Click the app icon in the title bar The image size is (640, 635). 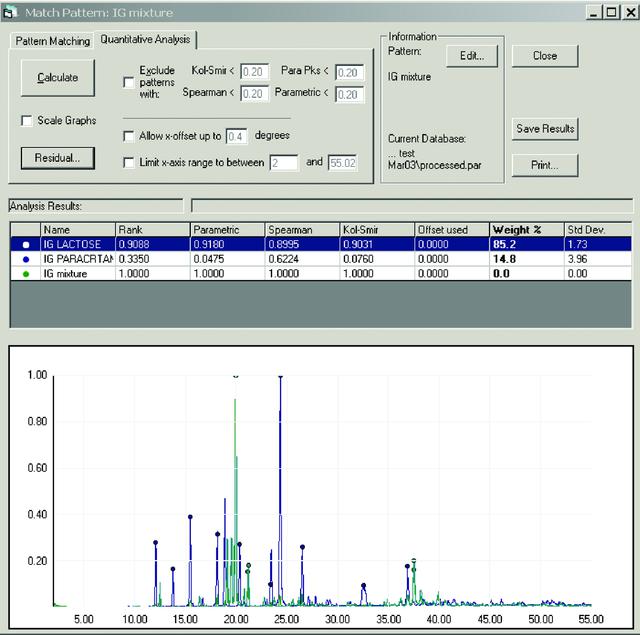pos(9,12)
